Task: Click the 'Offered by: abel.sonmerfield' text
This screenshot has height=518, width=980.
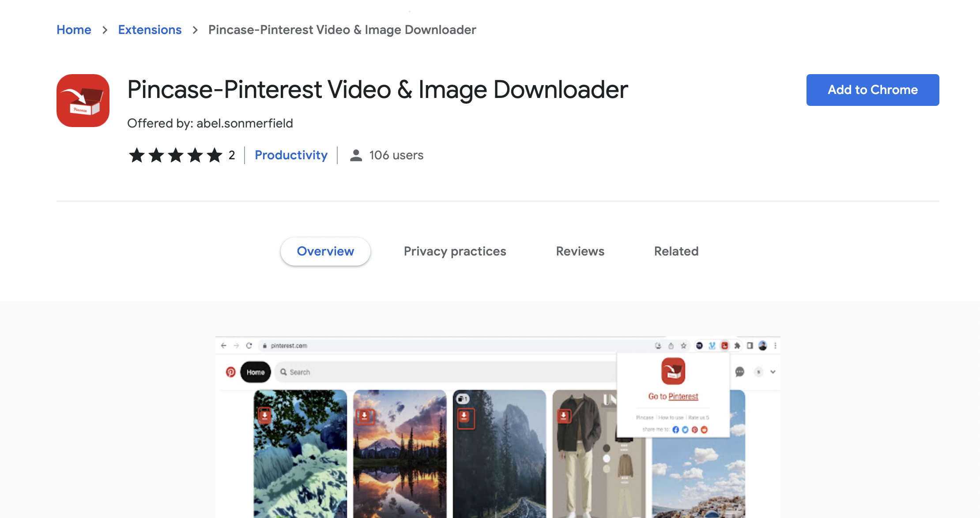Action: (210, 123)
